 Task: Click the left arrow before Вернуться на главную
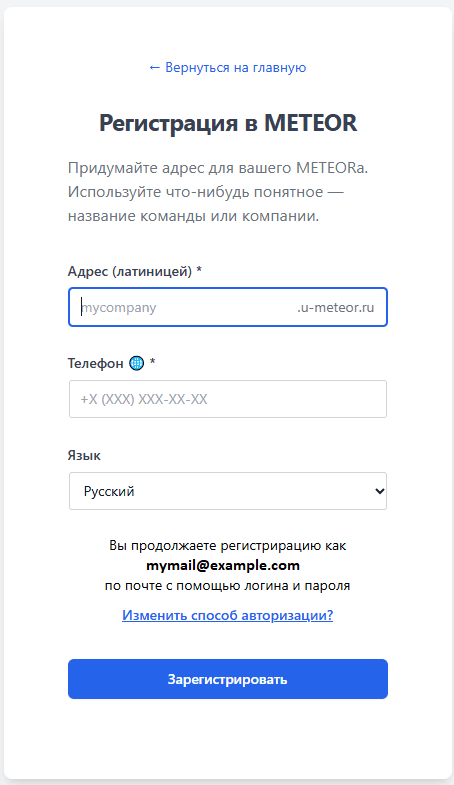155,68
